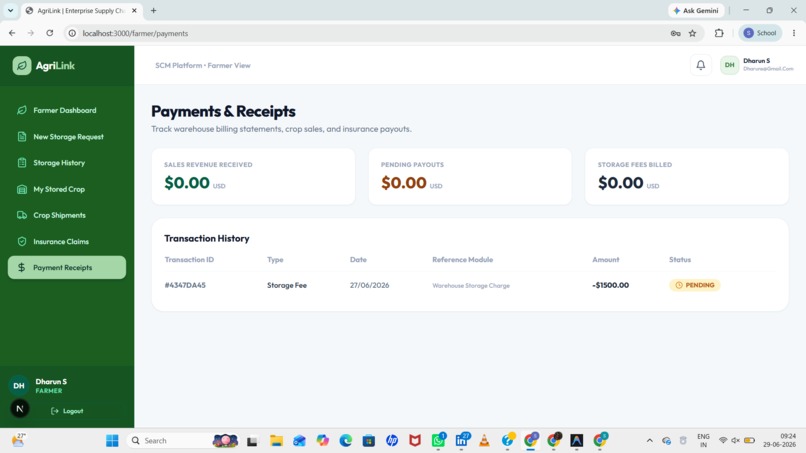This screenshot has height=453, width=806.
Task: Open the School profile button
Action: (760, 33)
